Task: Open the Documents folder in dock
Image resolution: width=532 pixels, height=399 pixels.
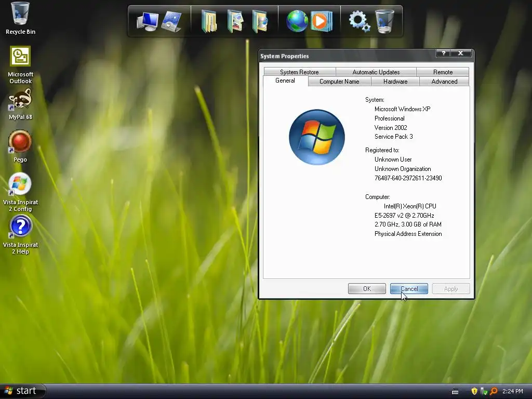Action: 209,21
